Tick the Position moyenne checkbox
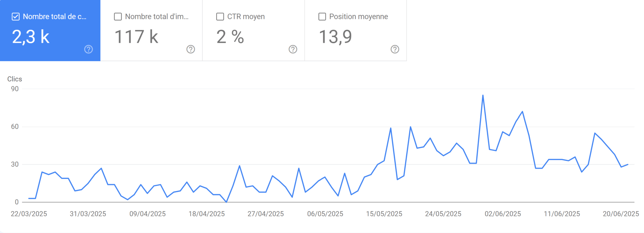The width and height of the screenshot is (644, 233). pyautogui.click(x=322, y=17)
